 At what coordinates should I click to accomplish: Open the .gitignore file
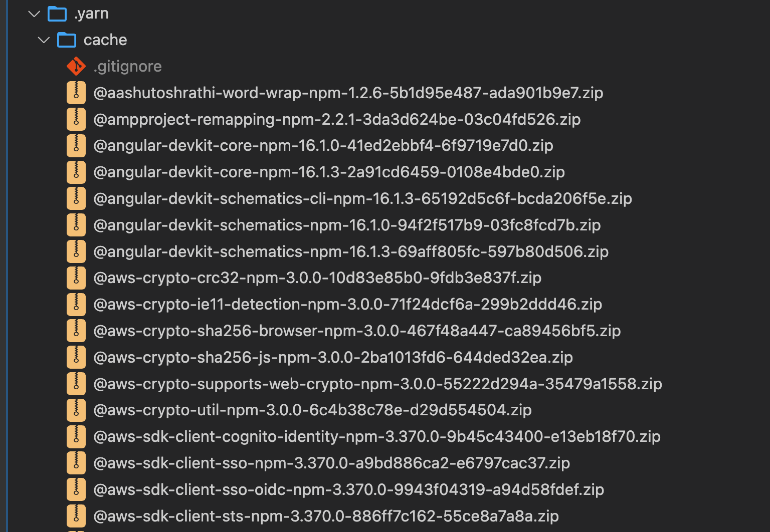click(127, 67)
